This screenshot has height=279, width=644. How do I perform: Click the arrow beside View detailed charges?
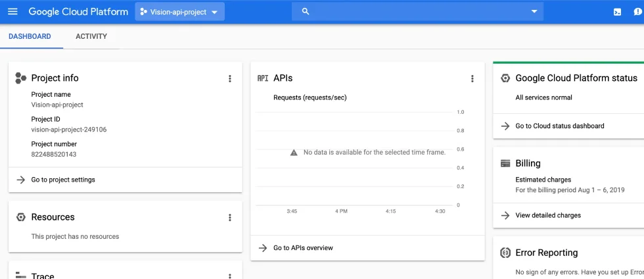(x=505, y=215)
